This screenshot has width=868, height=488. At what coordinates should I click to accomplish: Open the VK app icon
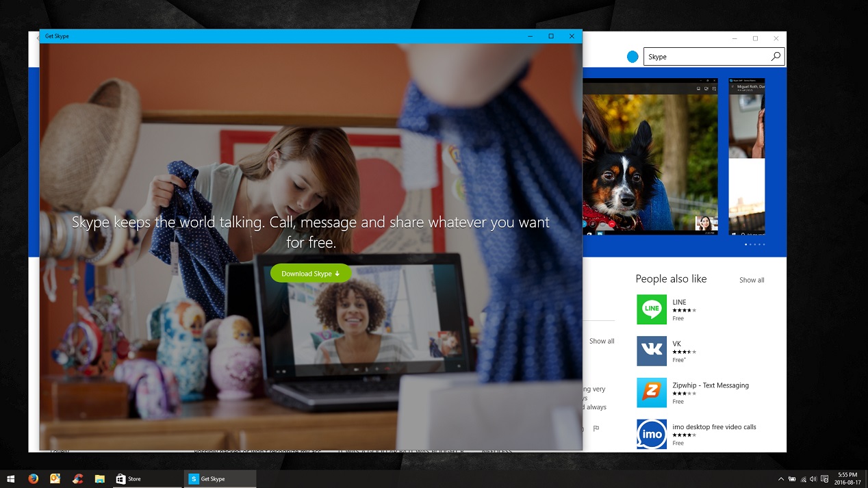point(652,351)
